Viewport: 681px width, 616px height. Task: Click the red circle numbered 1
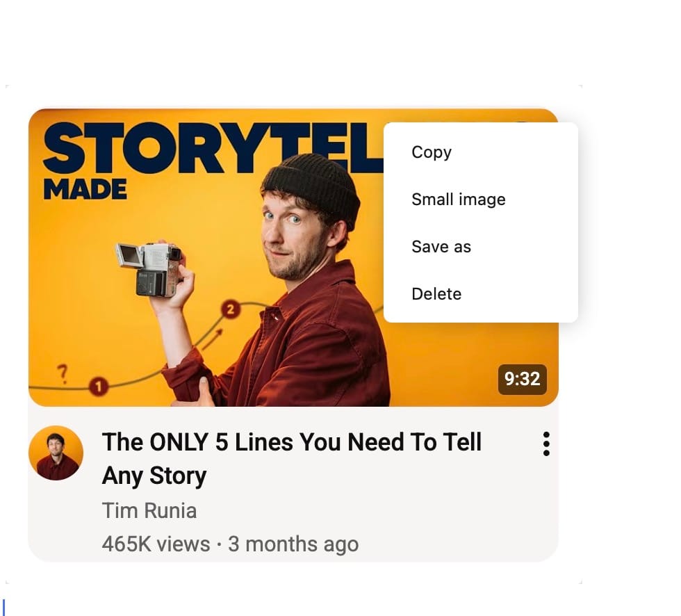click(99, 386)
